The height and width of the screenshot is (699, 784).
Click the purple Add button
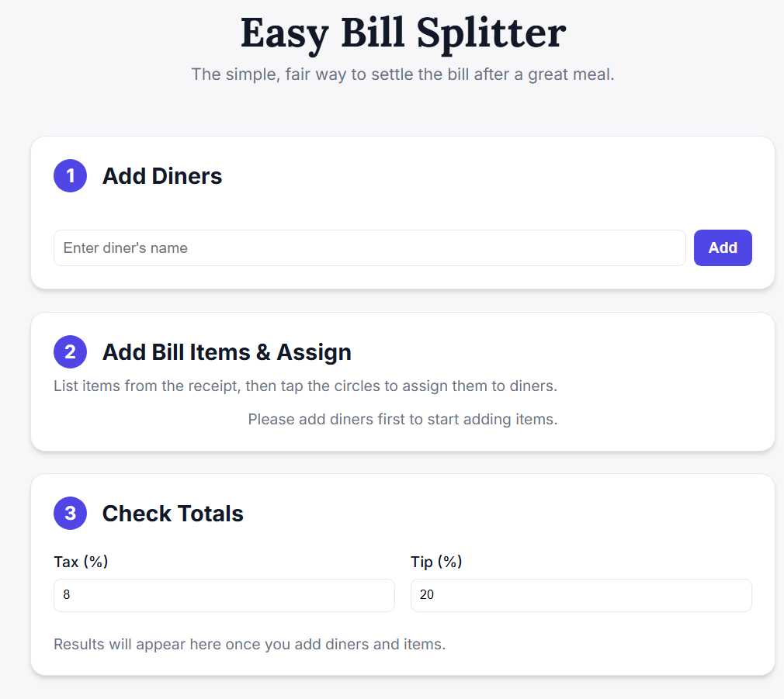click(723, 247)
